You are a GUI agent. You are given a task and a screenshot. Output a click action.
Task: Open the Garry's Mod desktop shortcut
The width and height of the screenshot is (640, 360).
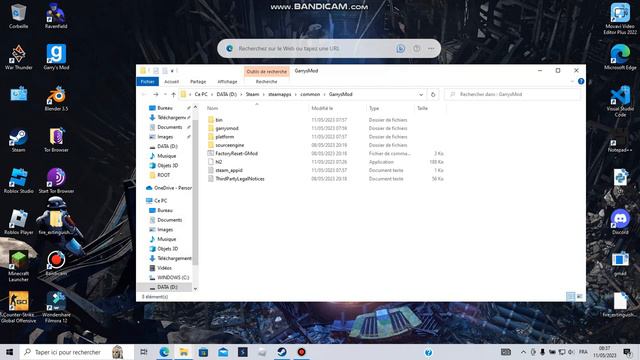point(56,57)
